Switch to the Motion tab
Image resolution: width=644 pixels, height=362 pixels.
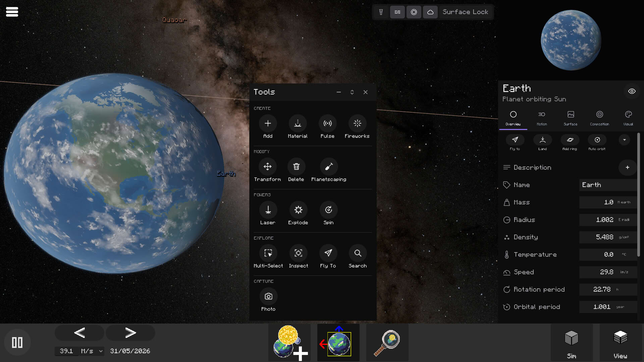(x=542, y=118)
